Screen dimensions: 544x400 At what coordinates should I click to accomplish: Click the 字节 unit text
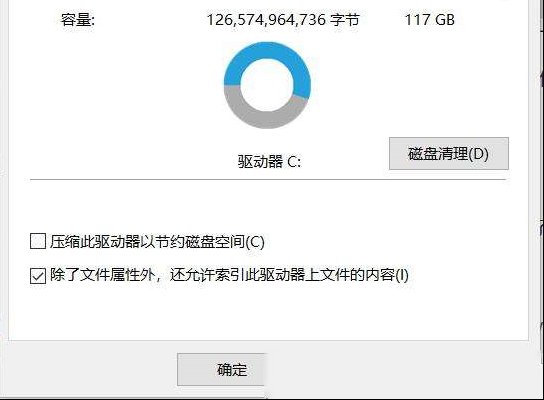click(x=344, y=19)
